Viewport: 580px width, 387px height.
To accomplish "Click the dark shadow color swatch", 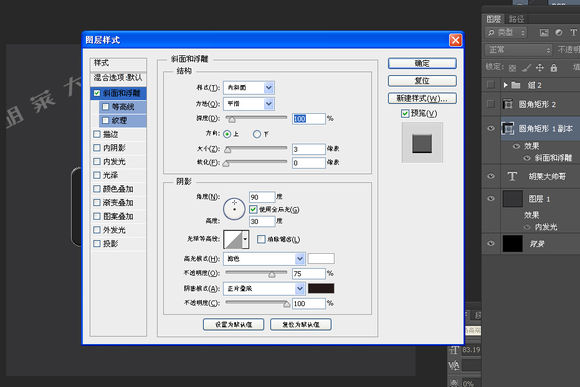I will [x=321, y=288].
